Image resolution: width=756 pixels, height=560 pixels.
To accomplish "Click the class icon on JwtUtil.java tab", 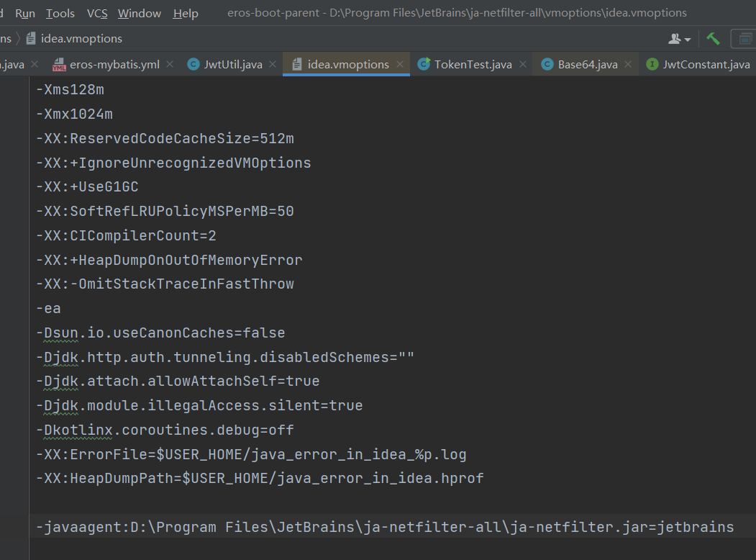I will pyautogui.click(x=193, y=63).
